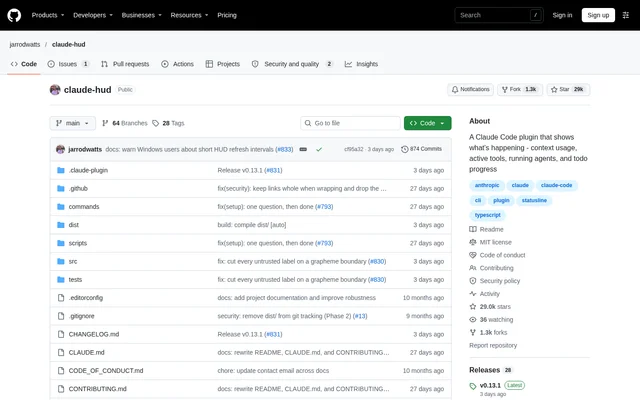Image resolution: width=640 pixels, height=400 pixels.
Task: Open the tests folder
Action: pos(75,280)
